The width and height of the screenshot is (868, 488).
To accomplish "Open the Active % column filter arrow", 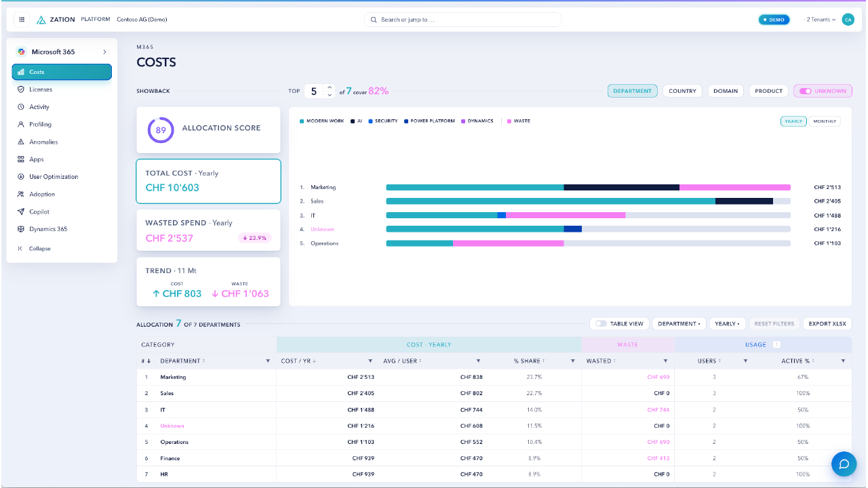I will coord(844,361).
